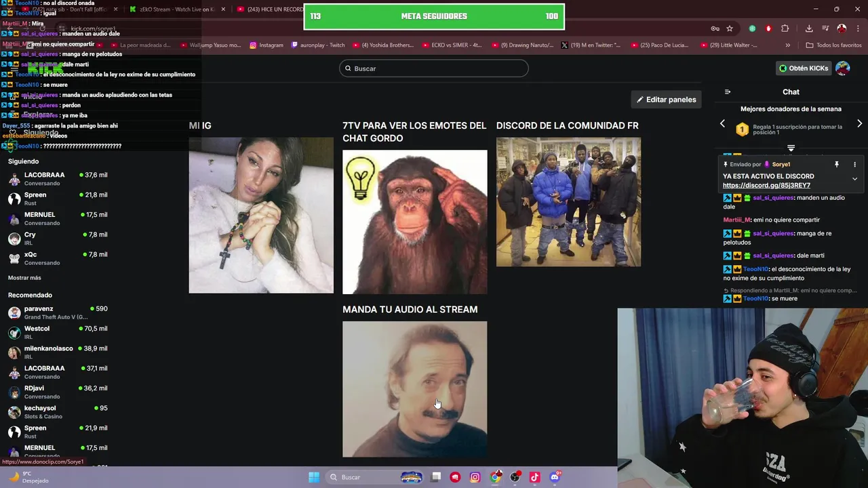Open Discord from the taskbar
Screen dimensions: 868x488
point(555,477)
